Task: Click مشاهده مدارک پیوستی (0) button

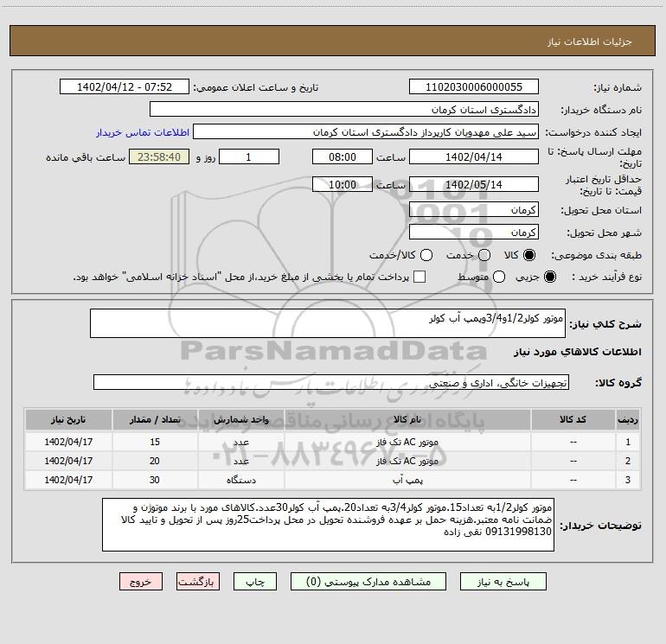Action: pyautogui.click(x=368, y=582)
